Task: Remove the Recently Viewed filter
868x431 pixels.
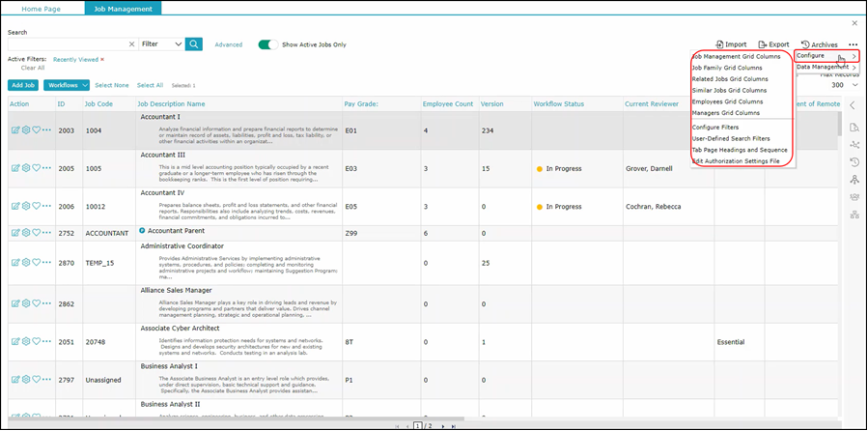Action: pos(102,59)
